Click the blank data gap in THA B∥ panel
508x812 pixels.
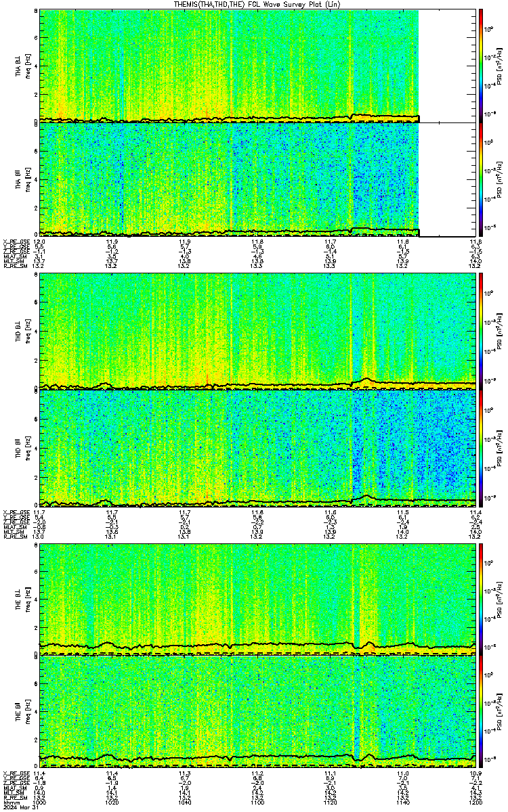(448, 179)
